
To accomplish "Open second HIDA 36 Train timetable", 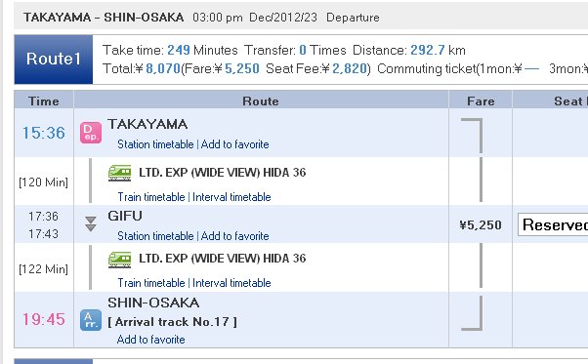I will coord(151,283).
